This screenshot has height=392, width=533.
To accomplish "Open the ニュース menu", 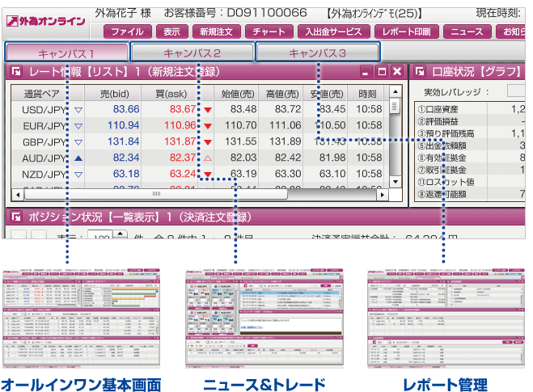I will (x=467, y=32).
